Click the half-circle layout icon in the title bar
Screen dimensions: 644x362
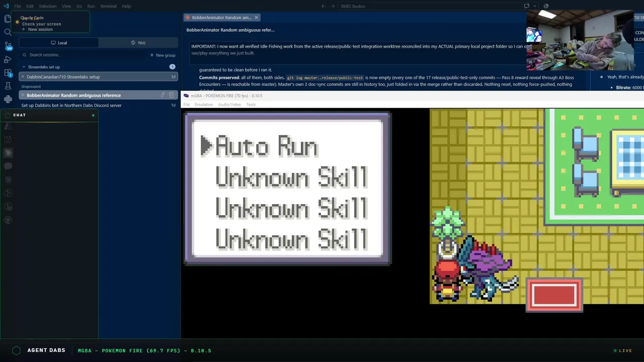click(546, 6)
